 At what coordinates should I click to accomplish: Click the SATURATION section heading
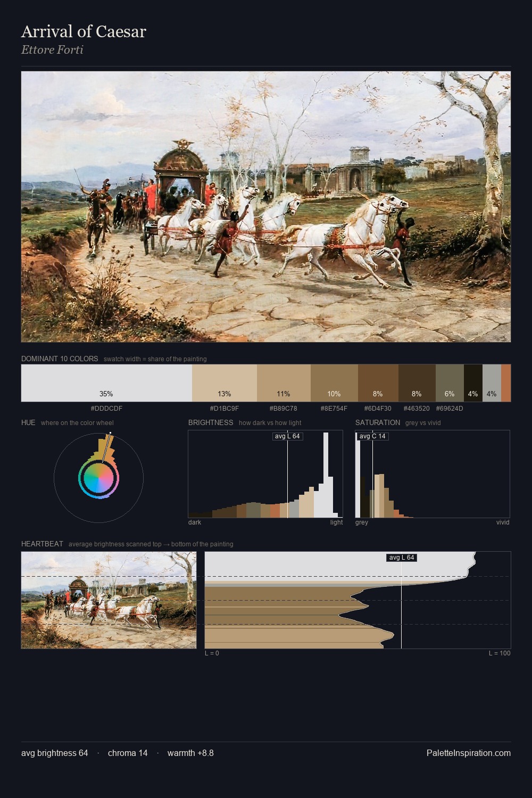click(x=378, y=422)
